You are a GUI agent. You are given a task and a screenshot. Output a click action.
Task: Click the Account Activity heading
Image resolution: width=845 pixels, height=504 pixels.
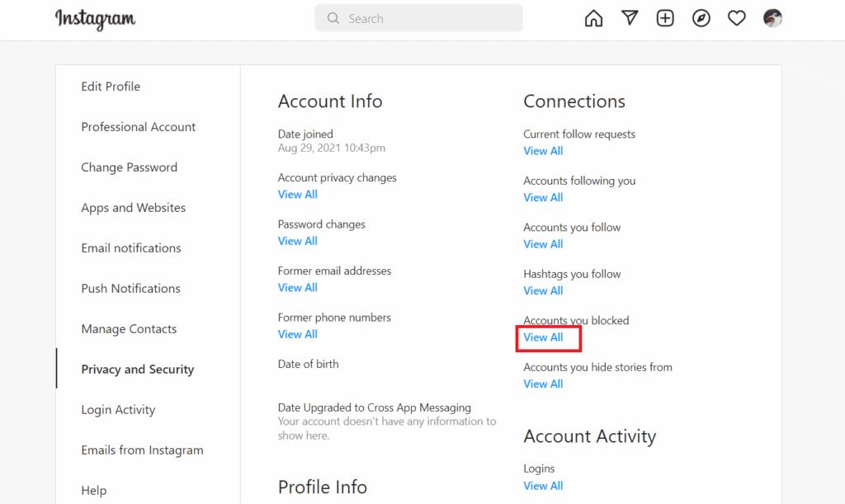pos(589,436)
